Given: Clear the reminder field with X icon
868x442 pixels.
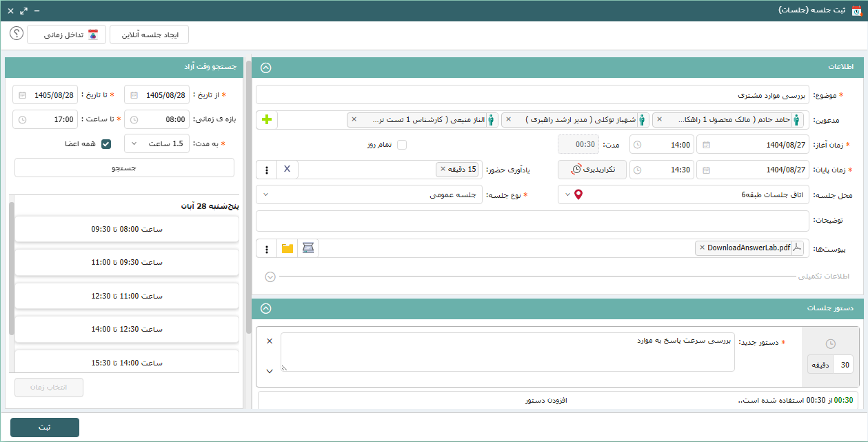Looking at the screenshot, I should click(287, 170).
